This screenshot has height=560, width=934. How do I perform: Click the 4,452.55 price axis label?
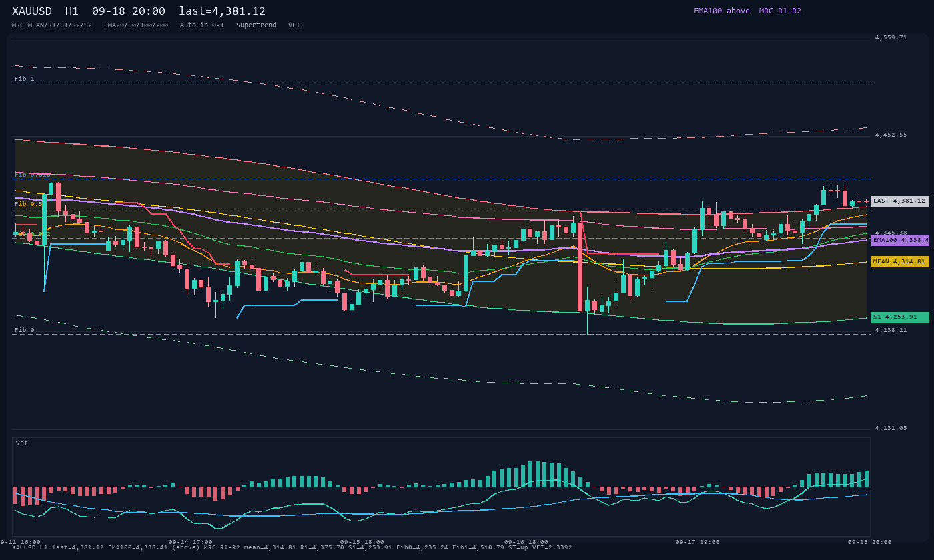click(891, 135)
